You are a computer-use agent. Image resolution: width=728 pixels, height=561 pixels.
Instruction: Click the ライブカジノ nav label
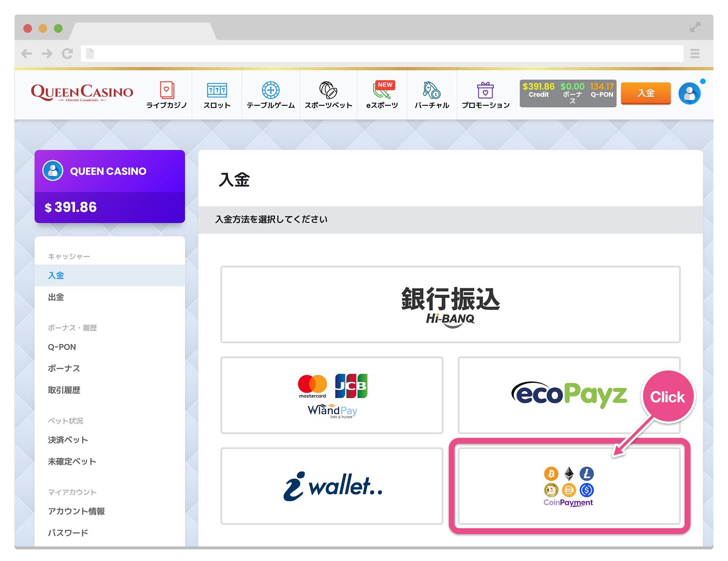(167, 105)
